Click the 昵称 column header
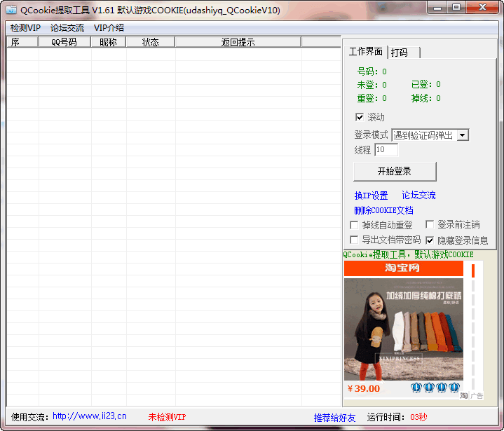 coord(109,42)
